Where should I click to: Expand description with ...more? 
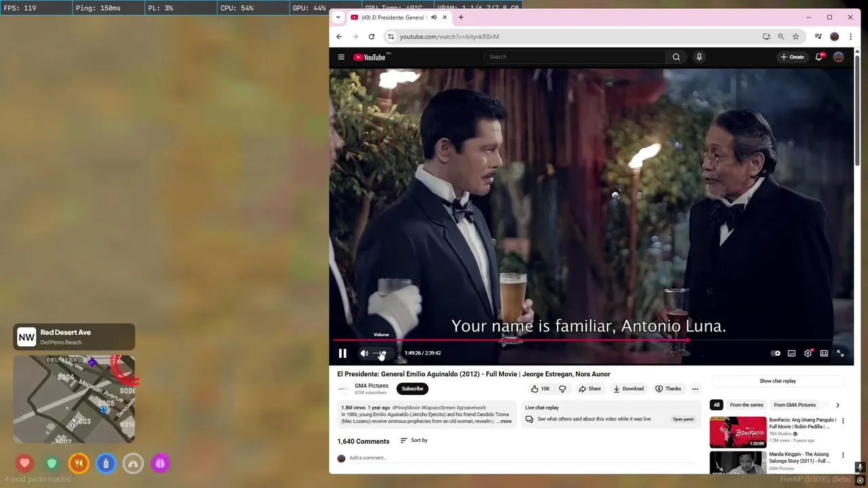point(505,422)
